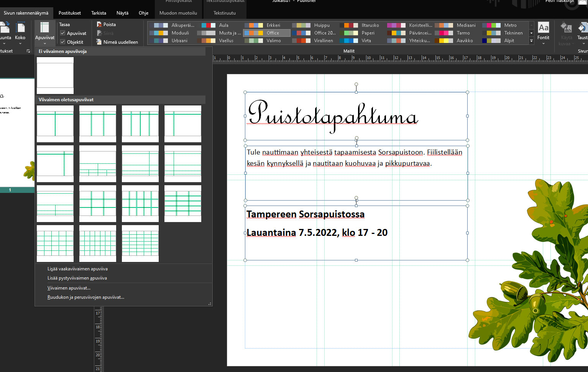Click the body text starting Tule nauttimaan
The height and width of the screenshot is (372, 588).
pos(355,158)
